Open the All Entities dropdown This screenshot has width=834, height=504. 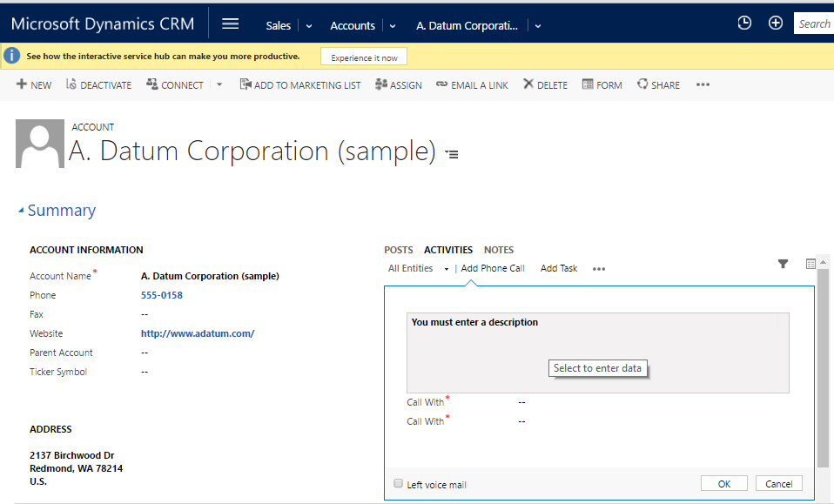(415, 268)
